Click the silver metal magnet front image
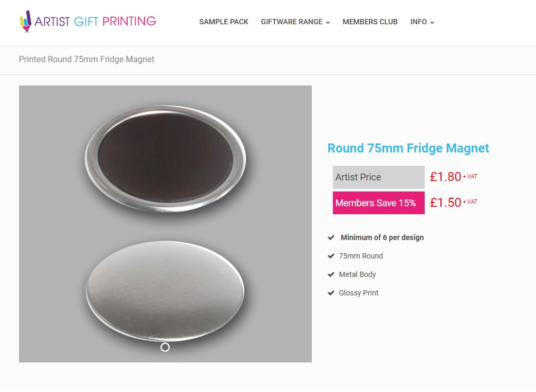This screenshot has width=536, height=392. 165,291
